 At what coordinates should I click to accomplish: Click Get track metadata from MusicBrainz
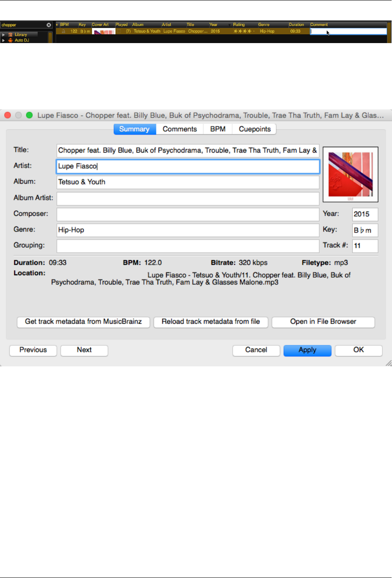83,322
